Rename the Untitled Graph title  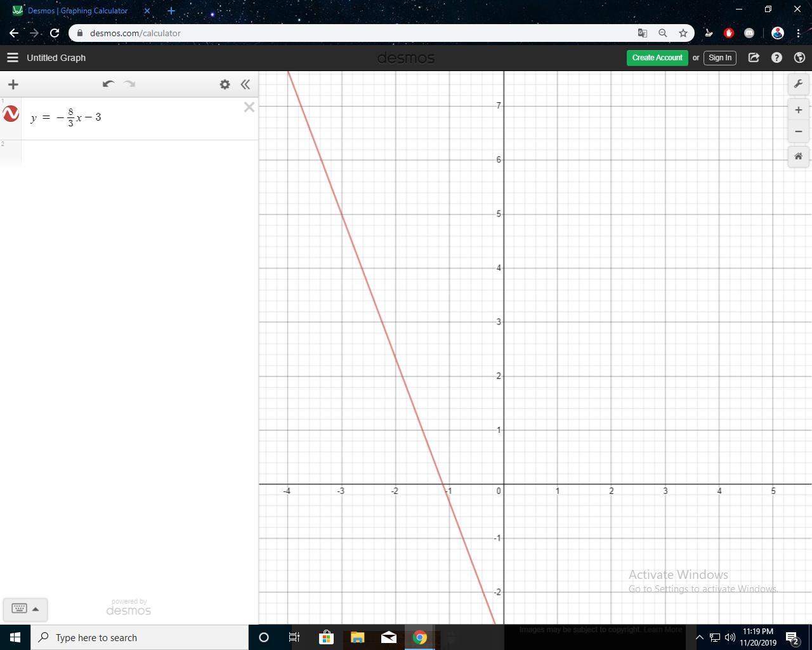tap(56, 58)
